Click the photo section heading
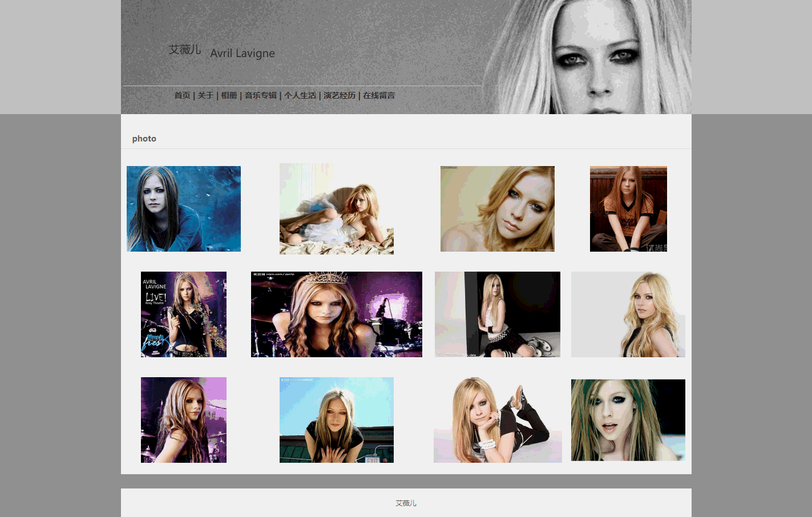The image size is (812, 517). [x=144, y=139]
